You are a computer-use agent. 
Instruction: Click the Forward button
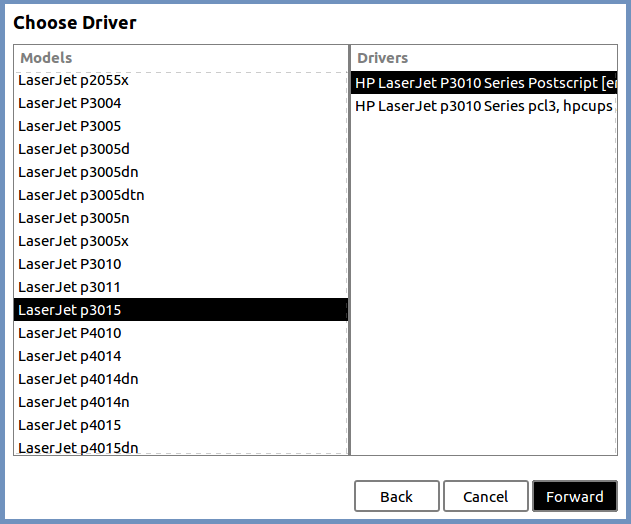coord(575,496)
